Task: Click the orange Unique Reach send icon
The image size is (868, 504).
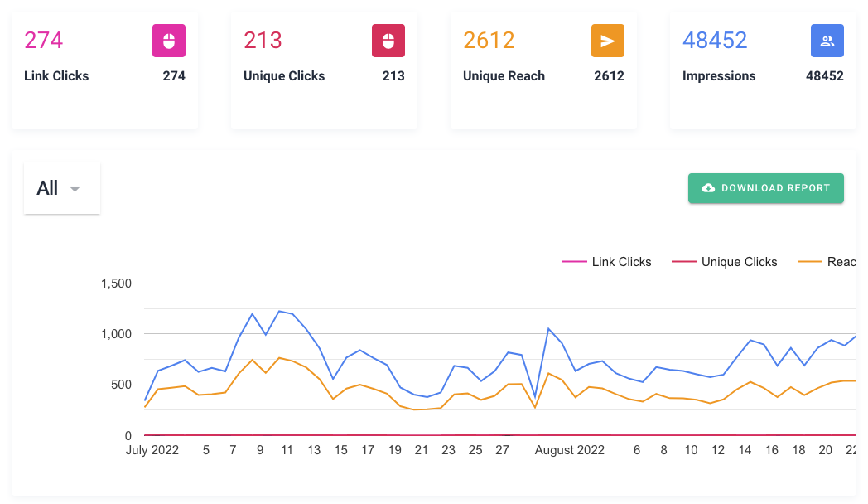Action: 608,41
